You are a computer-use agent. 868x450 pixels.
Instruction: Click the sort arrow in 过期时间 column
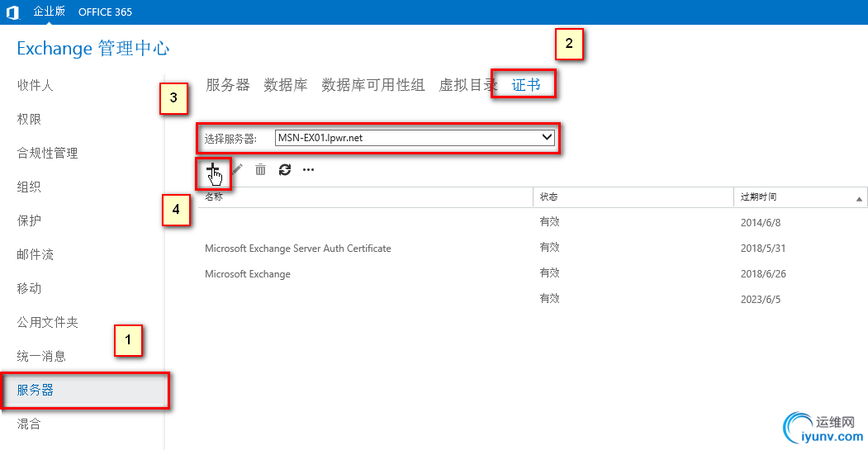click(x=859, y=199)
